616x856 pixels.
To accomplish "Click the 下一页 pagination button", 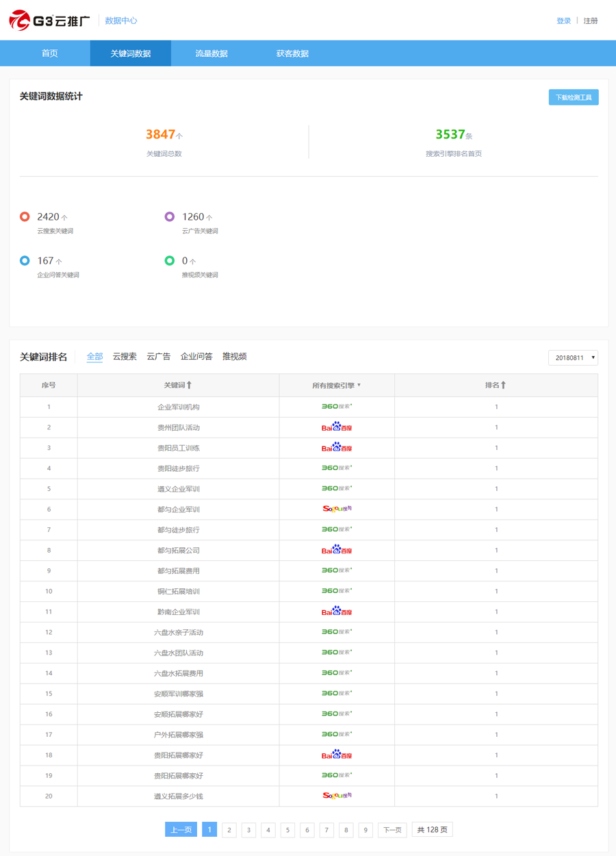I will pyautogui.click(x=392, y=830).
